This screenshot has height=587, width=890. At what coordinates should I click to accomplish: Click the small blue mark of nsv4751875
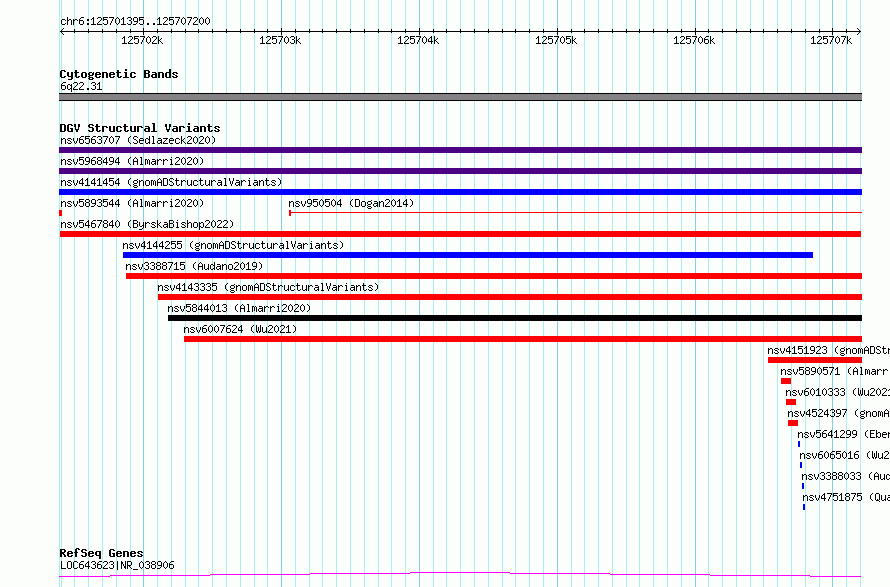pos(804,507)
